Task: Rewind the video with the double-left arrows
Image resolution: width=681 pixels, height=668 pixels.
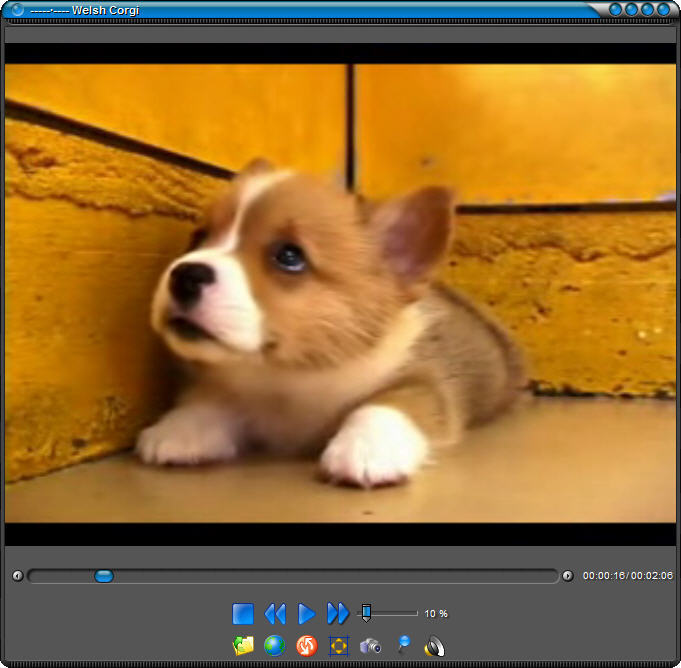Action: [275, 614]
